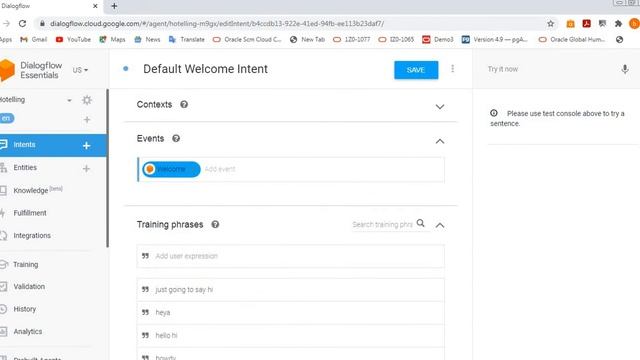
Task: Open the Analytics menu item
Action: [x=27, y=331]
